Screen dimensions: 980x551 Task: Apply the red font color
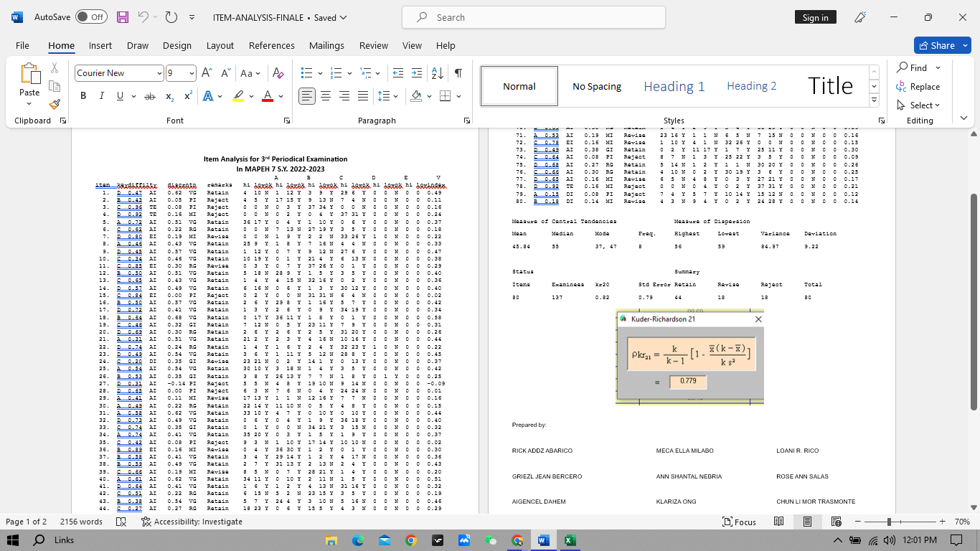[268, 96]
